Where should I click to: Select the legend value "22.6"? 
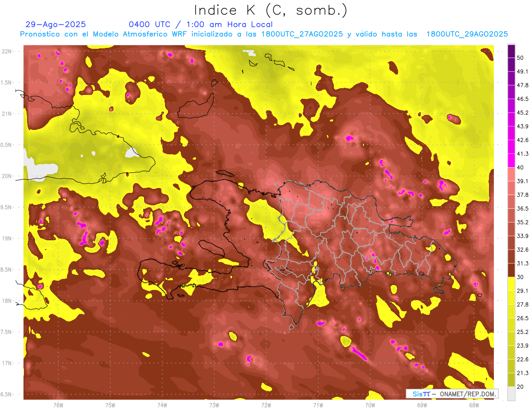(522, 360)
